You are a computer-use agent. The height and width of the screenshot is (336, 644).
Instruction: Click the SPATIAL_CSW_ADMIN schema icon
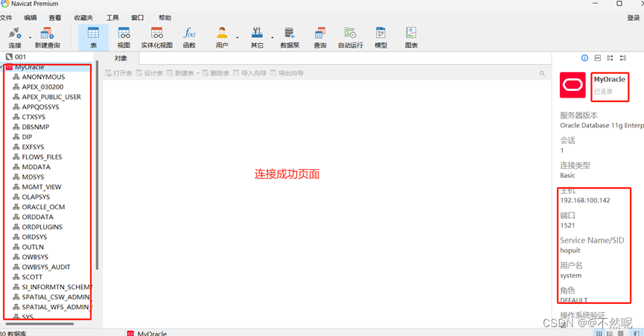pos(16,297)
